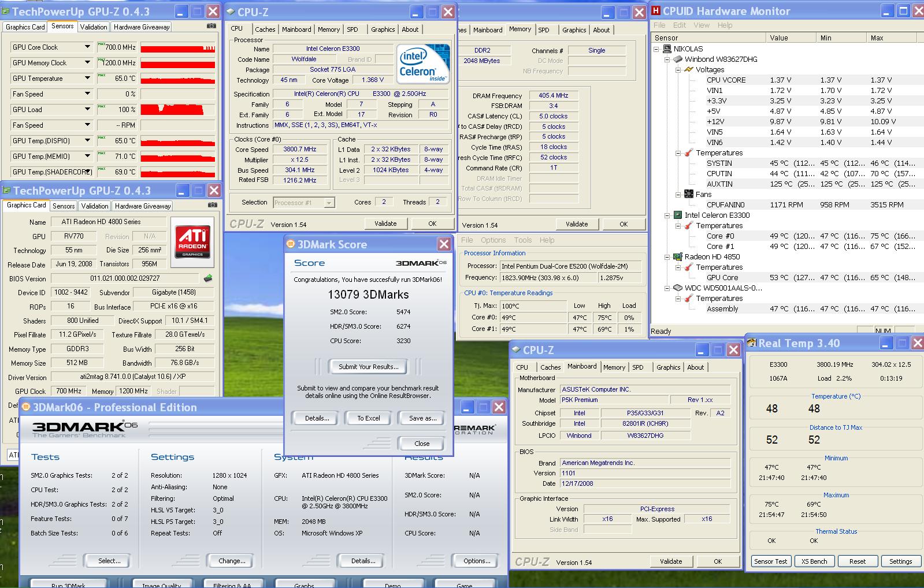
Task: Collapse the WDC WD5001AALS tree node
Action: click(x=667, y=288)
